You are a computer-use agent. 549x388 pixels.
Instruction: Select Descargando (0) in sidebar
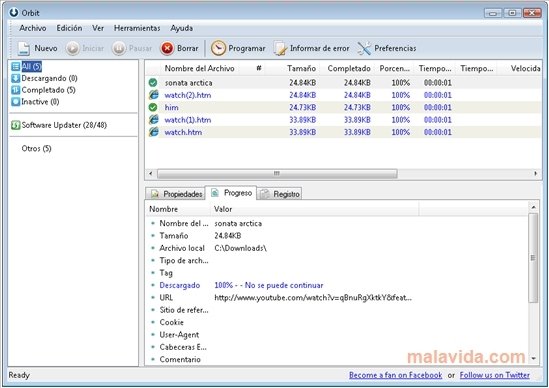[49, 78]
